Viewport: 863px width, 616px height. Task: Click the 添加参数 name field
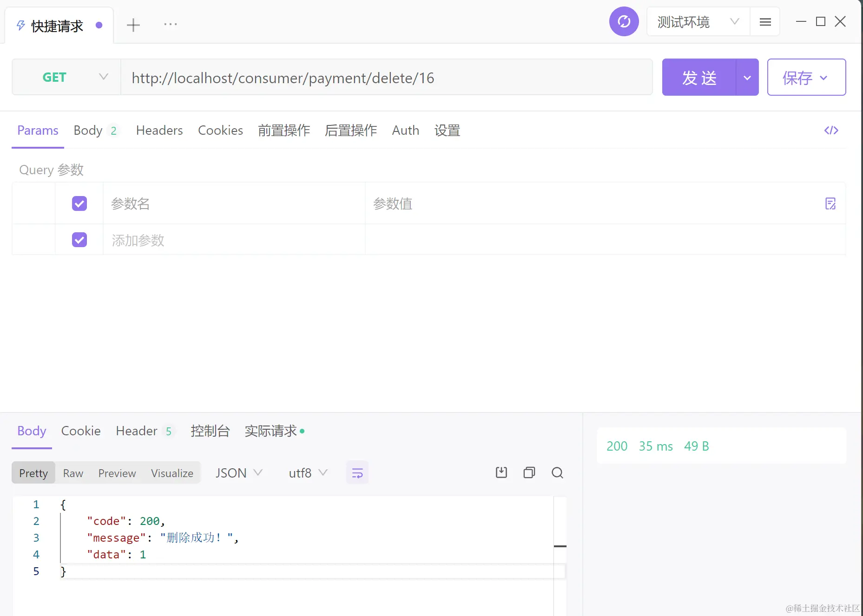234,240
